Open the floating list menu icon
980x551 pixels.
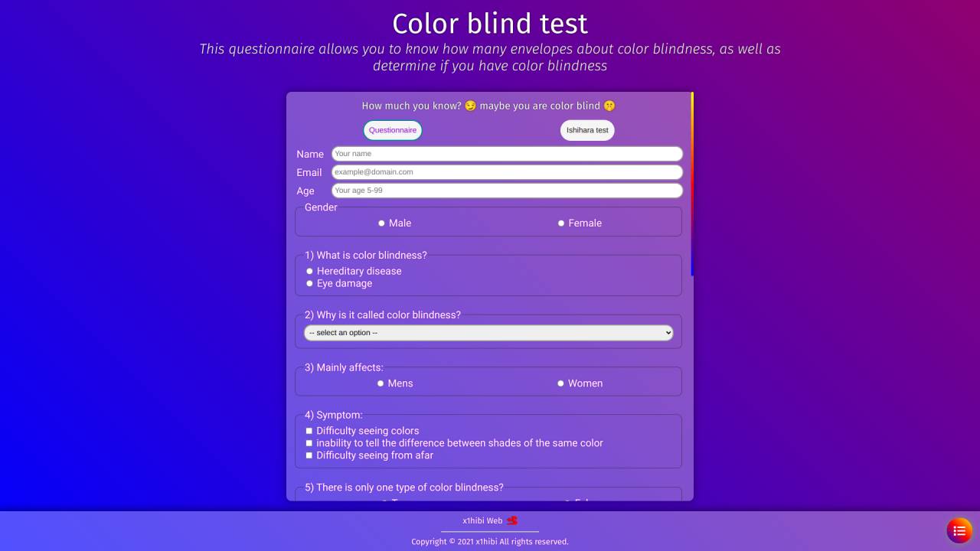coord(959,530)
